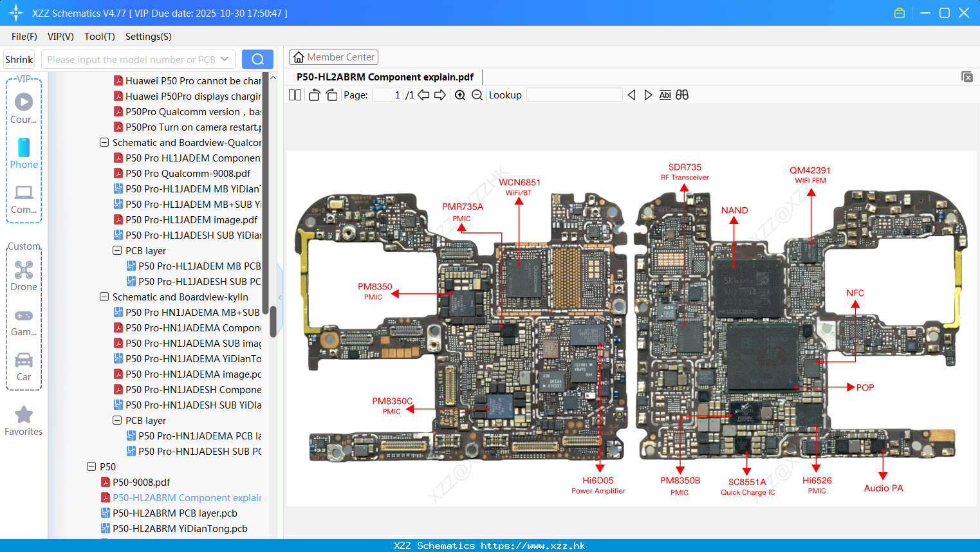The height and width of the screenshot is (552, 980).
Task: Collapse the first PCB layer node under Qualcomm
Action: pos(117,251)
